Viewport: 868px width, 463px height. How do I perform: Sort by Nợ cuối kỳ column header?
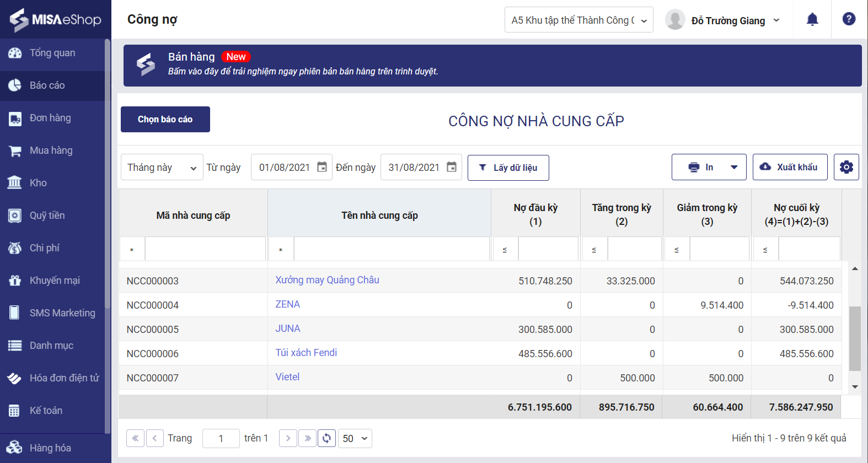coord(796,214)
